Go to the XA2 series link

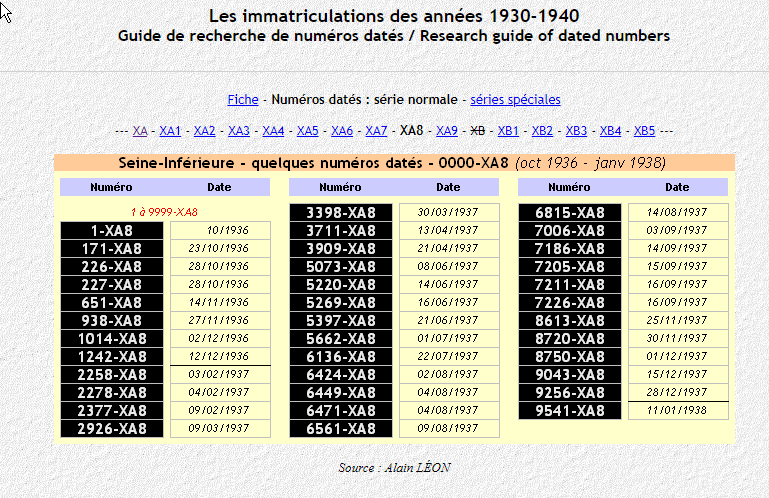point(205,131)
